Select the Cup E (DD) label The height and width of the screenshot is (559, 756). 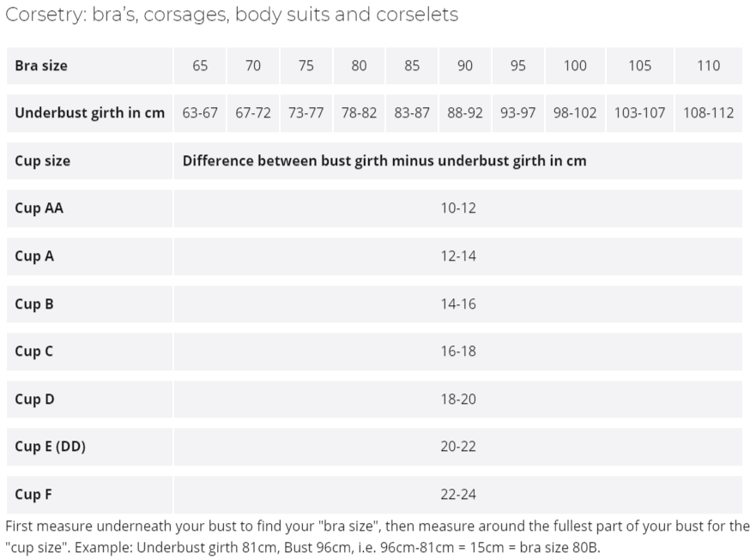point(51,446)
